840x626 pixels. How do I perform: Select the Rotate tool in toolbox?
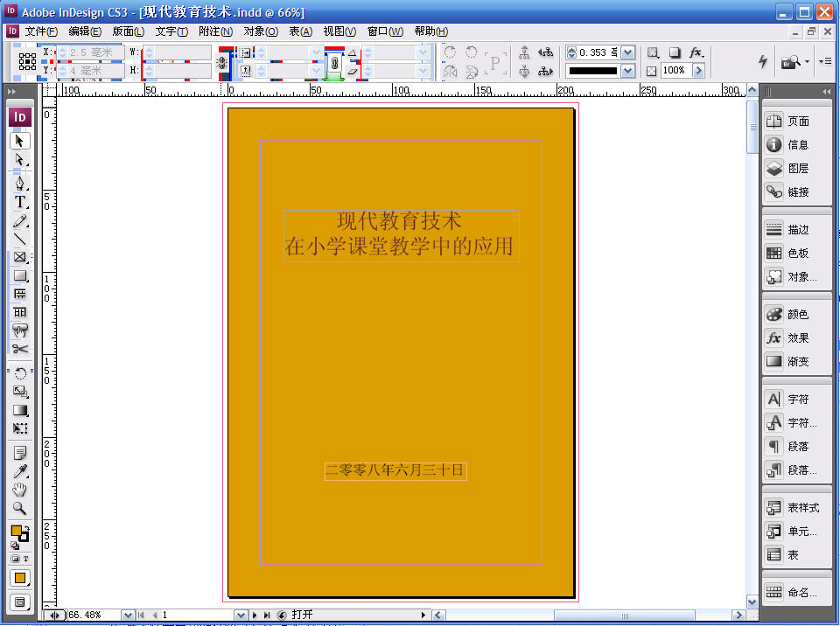pos(20,373)
